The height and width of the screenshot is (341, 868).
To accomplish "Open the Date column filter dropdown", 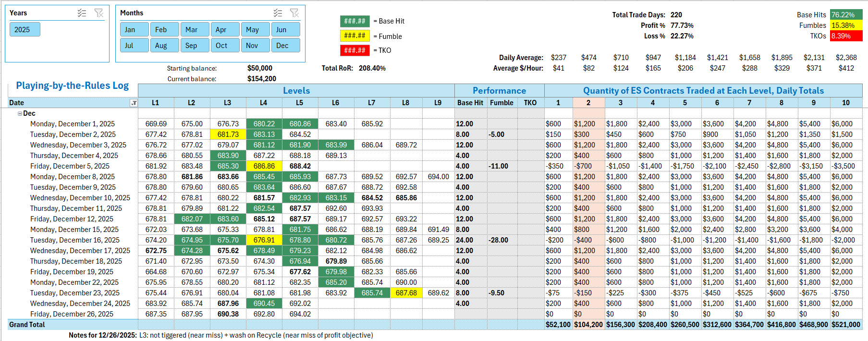I will tap(134, 103).
